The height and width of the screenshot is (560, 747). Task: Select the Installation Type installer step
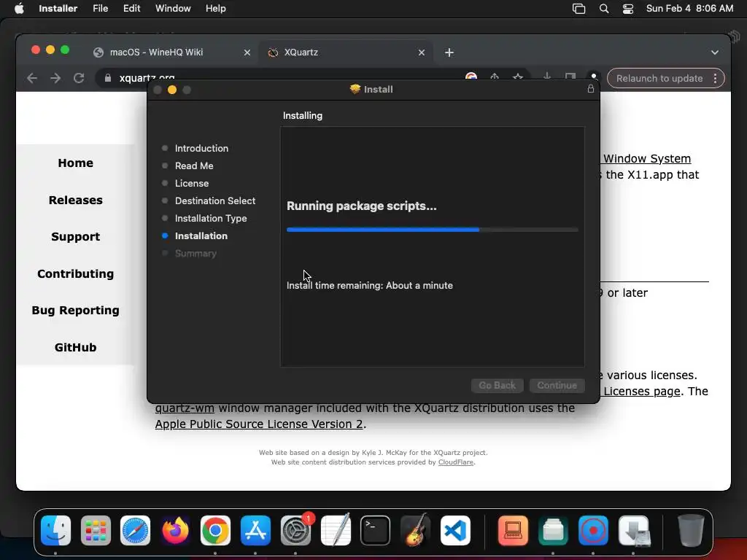coord(211,218)
